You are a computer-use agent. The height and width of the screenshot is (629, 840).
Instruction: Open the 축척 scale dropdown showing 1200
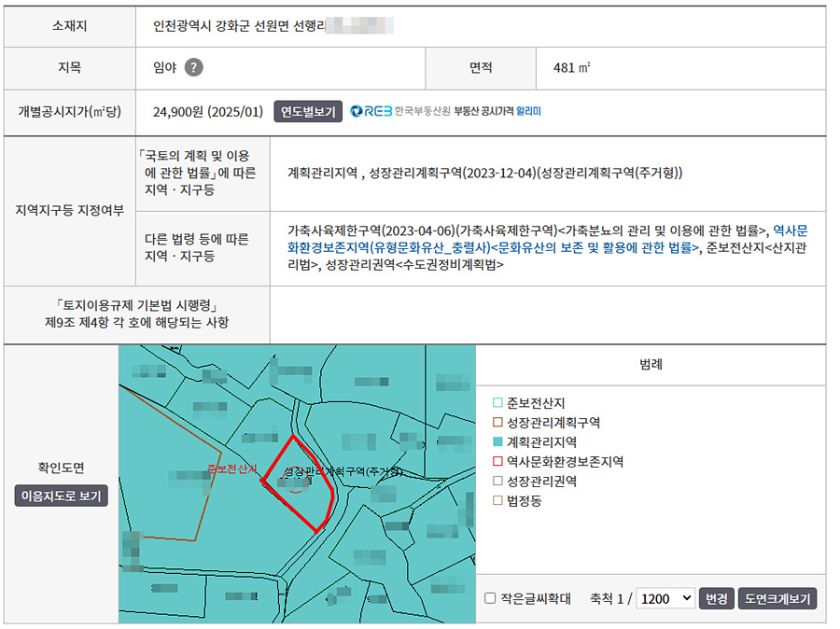665,598
